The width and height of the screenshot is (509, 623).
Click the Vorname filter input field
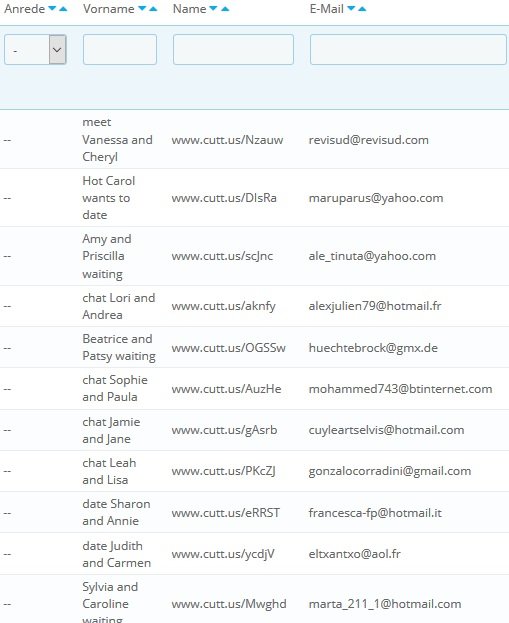(120, 50)
